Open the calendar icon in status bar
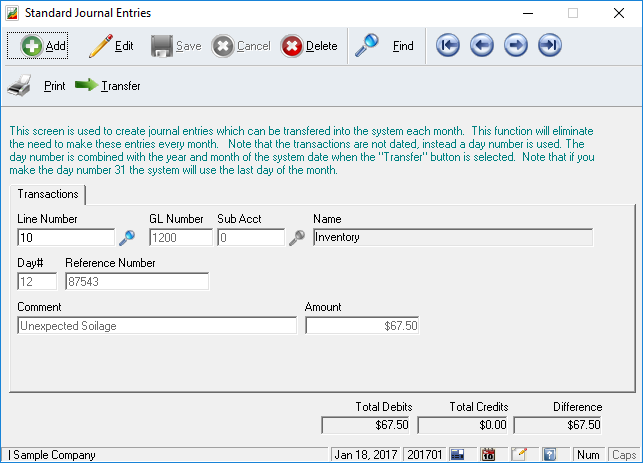Screen dimensions: 643x463 (488, 455)
